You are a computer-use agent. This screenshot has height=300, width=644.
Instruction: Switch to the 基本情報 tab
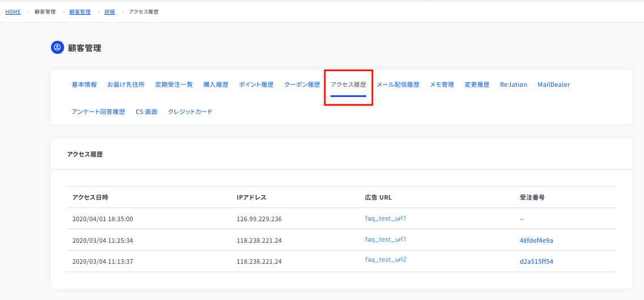pyautogui.click(x=84, y=84)
